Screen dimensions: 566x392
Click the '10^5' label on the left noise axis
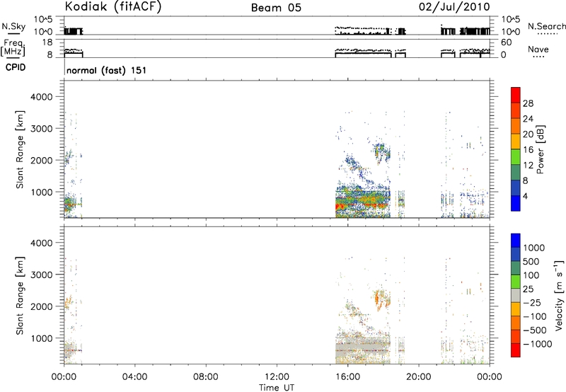pyautogui.click(x=43, y=19)
